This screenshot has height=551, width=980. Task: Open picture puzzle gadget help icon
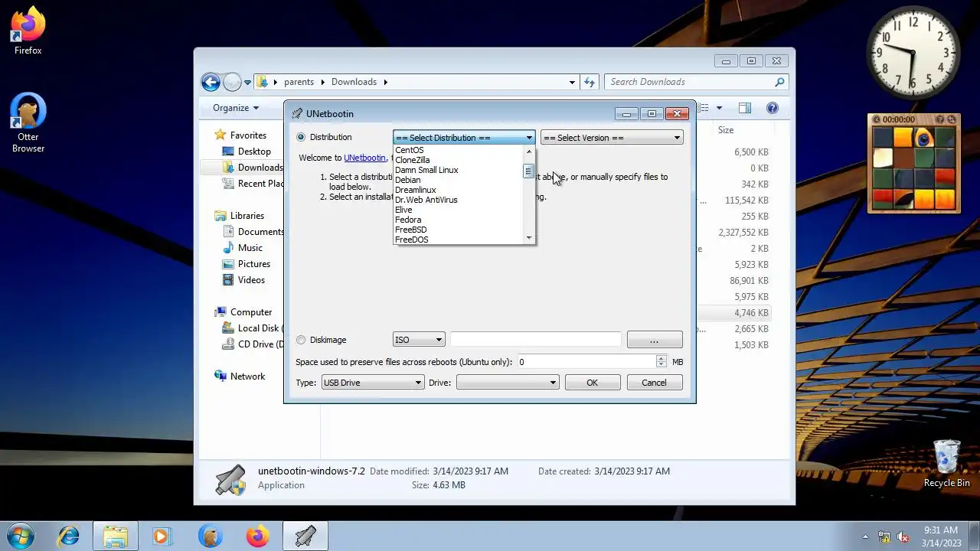click(940, 119)
